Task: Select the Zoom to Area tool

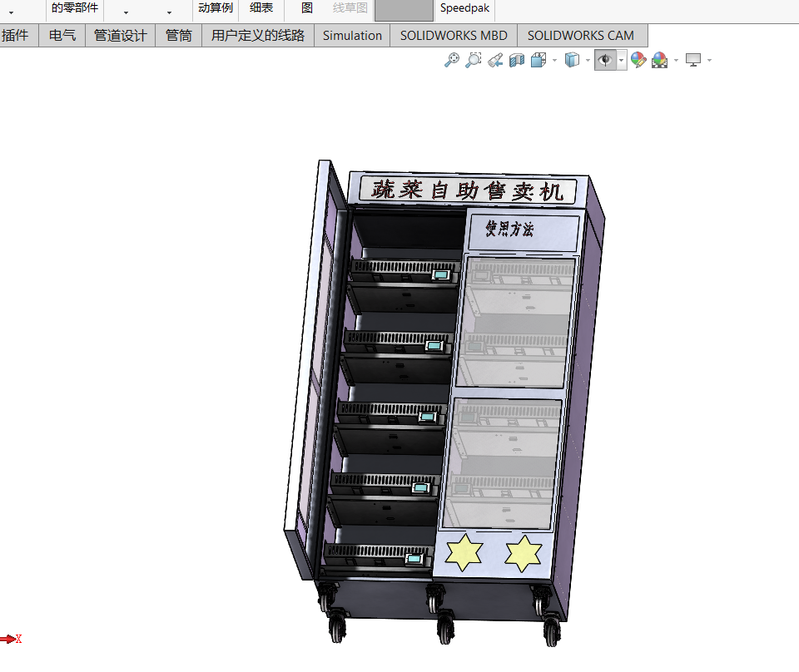Action: pos(474,60)
